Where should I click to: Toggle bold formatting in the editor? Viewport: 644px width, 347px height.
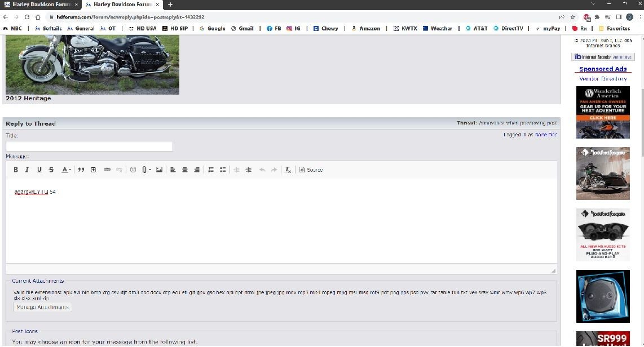tap(16, 170)
